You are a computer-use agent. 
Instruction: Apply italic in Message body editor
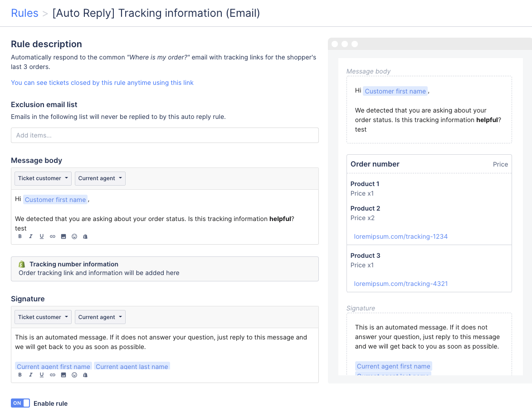pos(31,236)
